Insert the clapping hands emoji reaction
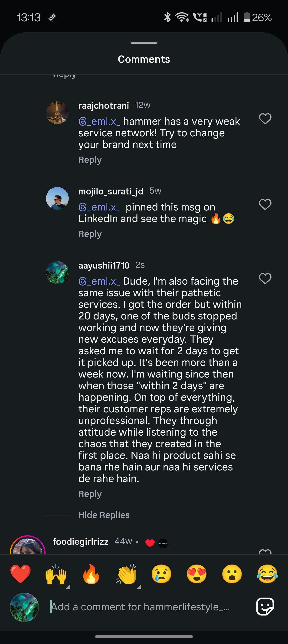The width and height of the screenshot is (288, 644). (x=127, y=574)
